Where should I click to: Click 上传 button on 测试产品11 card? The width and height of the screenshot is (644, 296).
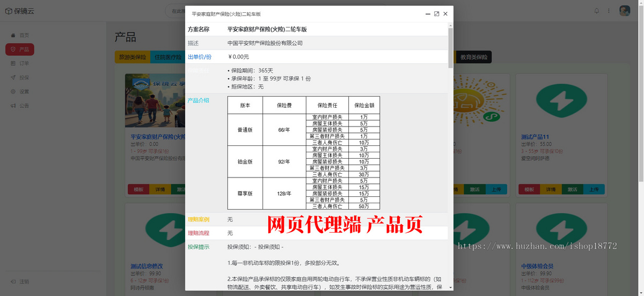[x=594, y=189]
